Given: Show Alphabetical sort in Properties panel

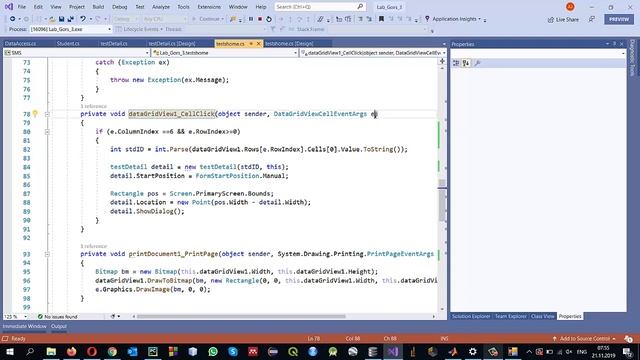Looking at the screenshot, I should coord(466,63).
